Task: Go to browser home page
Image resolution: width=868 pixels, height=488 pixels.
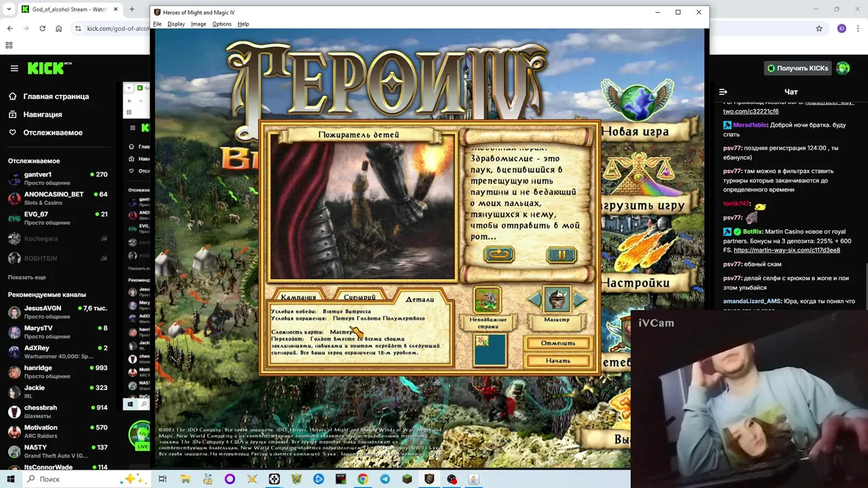Action: point(58,28)
